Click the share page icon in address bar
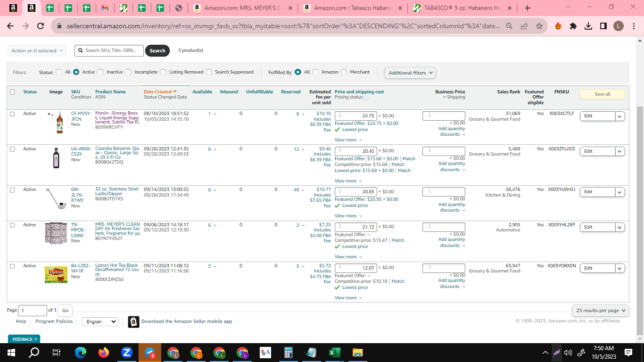Image resolution: width=644 pixels, height=362 pixels. (x=524, y=26)
